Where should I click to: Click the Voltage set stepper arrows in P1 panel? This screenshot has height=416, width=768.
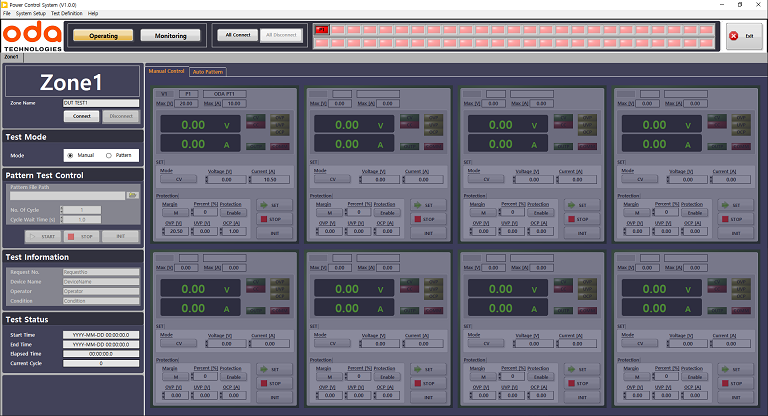pyautogui.click(x=207, y=180)
